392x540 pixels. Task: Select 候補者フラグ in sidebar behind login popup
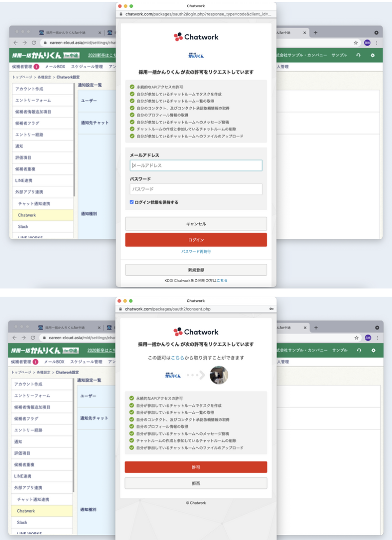pos(43,123)
